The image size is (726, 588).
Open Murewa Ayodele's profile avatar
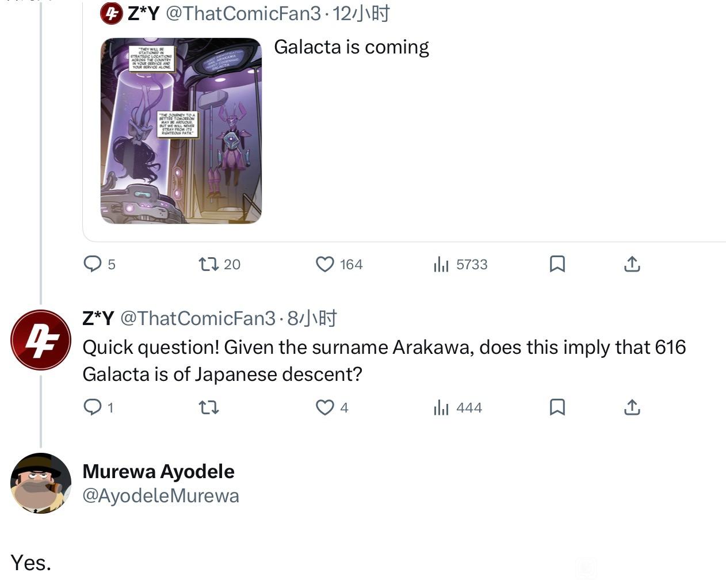[40, 483]
